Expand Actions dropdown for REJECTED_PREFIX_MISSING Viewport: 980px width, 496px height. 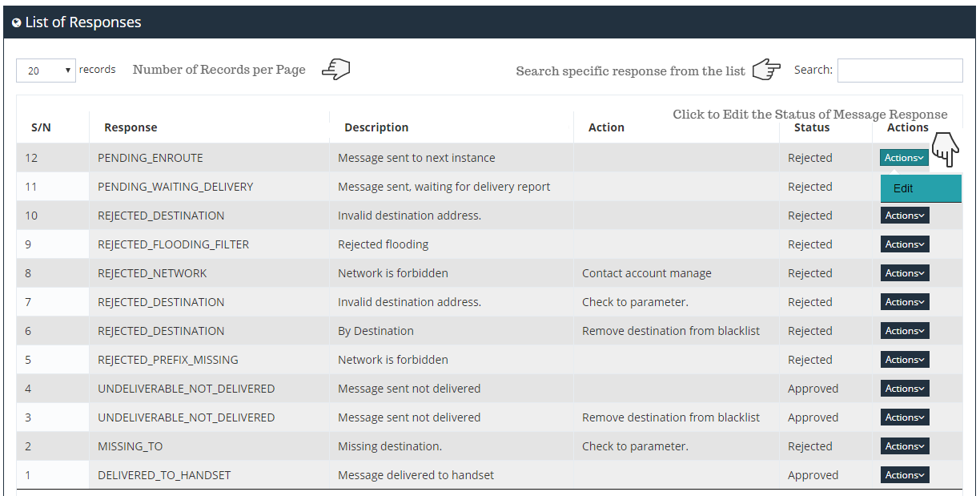(905, 360)
